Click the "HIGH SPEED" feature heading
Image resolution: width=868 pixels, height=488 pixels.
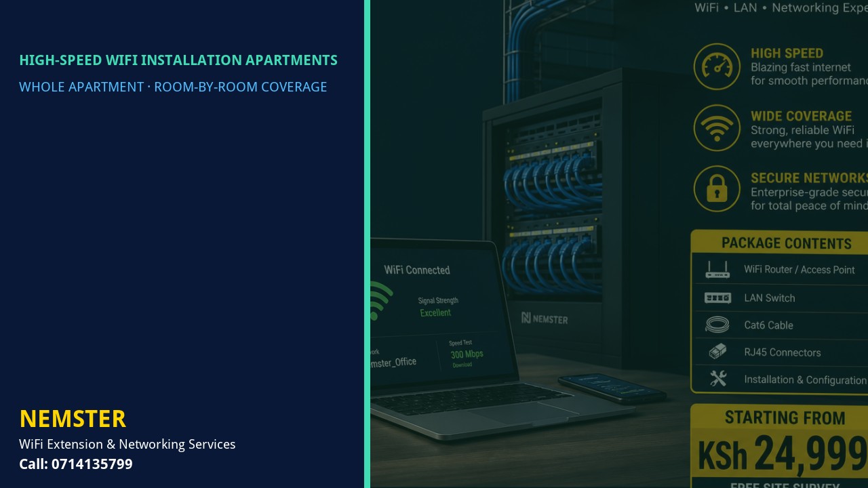pos(787,53)
